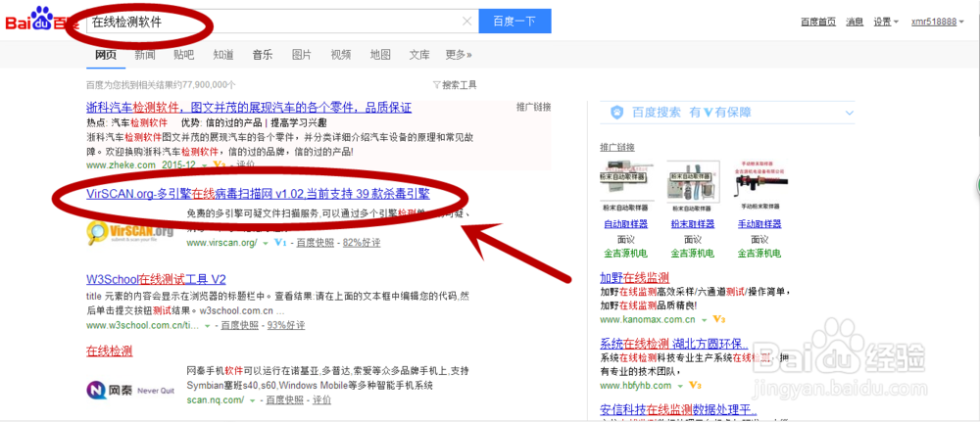Open 百度快照 for VirSCAN result
The image size is (980, 422).
click(x=315, y=242)
